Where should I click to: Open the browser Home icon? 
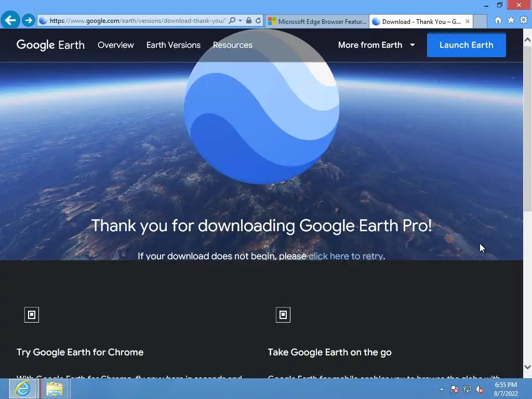[498, 20]
